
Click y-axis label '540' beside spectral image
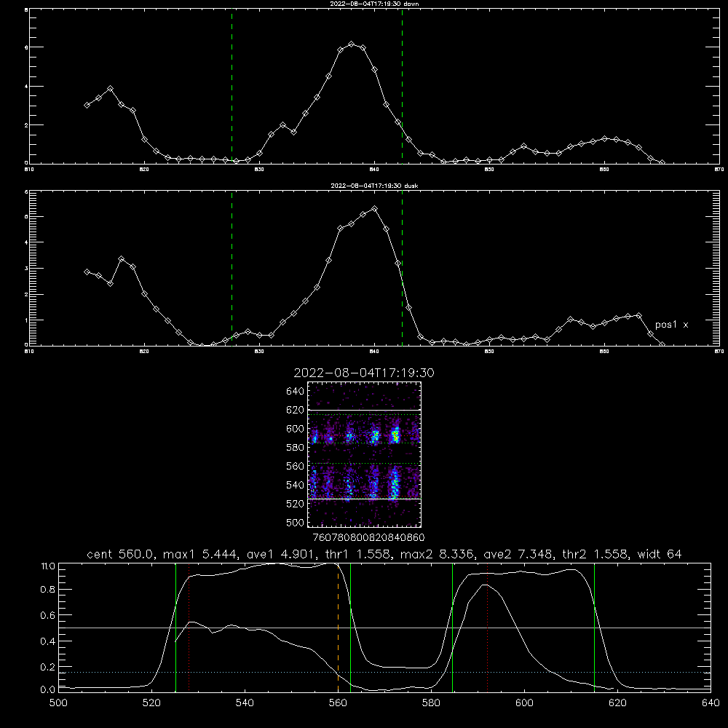[x=296, y=485]
